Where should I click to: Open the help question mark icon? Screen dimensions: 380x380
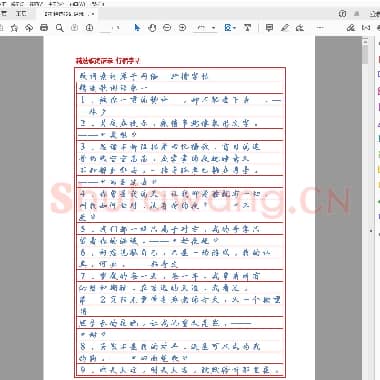pos(342,14)
